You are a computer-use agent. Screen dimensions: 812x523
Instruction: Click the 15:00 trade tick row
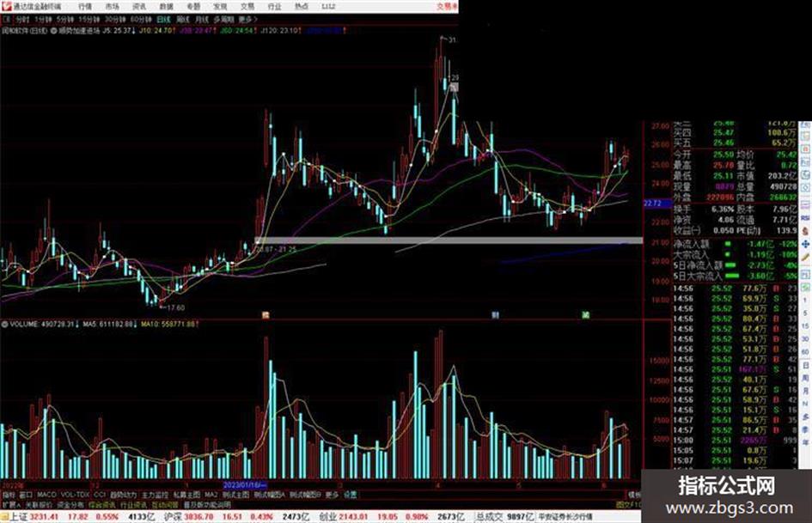tap(736, 441)
